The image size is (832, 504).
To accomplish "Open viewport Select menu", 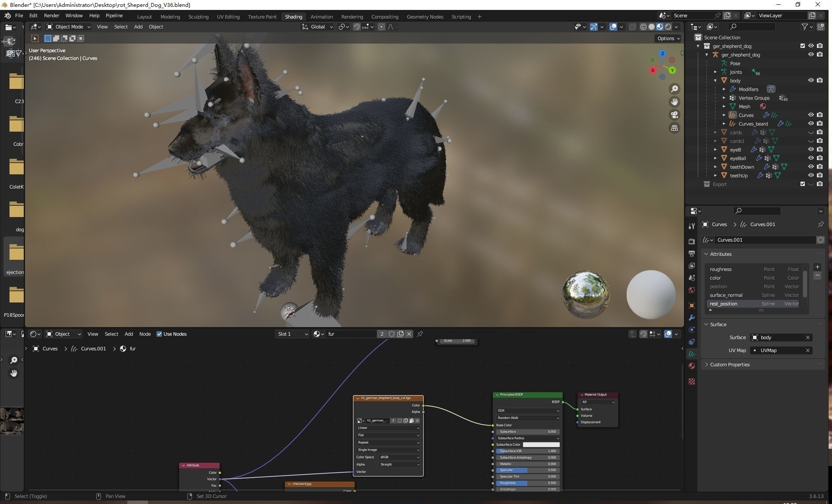I will coord(120,27).
